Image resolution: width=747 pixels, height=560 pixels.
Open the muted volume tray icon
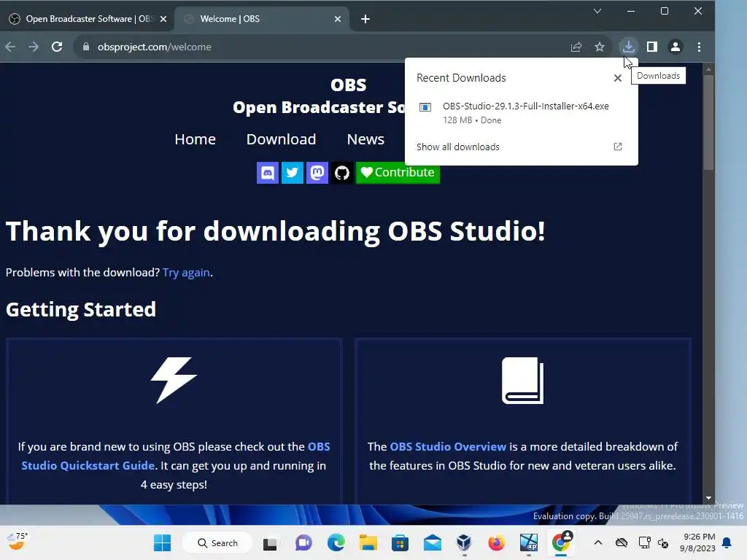point(662,542)
